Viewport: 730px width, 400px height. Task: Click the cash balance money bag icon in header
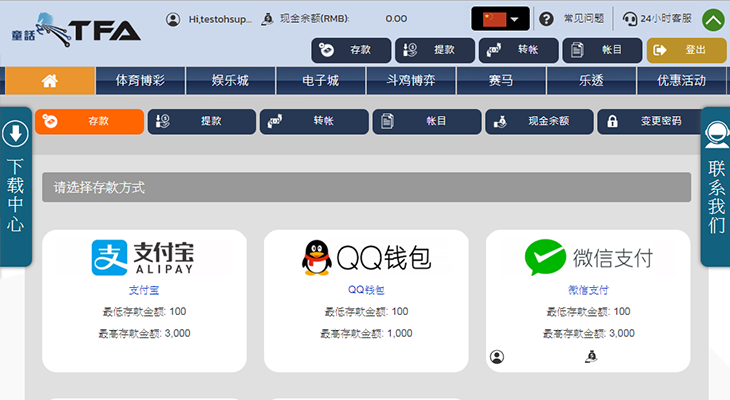[267, 19]
